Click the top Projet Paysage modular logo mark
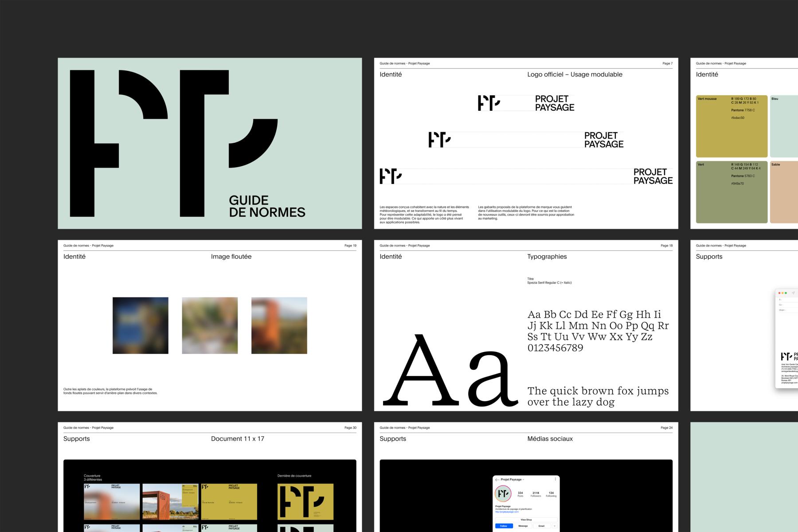 coord(489,103)
